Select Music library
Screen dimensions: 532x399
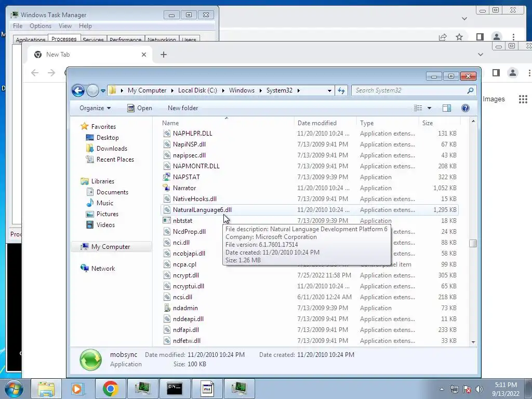[104, 203]
